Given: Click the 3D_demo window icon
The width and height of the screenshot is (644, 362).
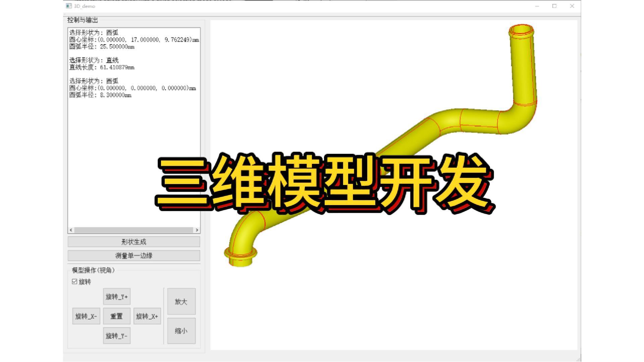Looking at the screenshot, I should click(69, 6).
